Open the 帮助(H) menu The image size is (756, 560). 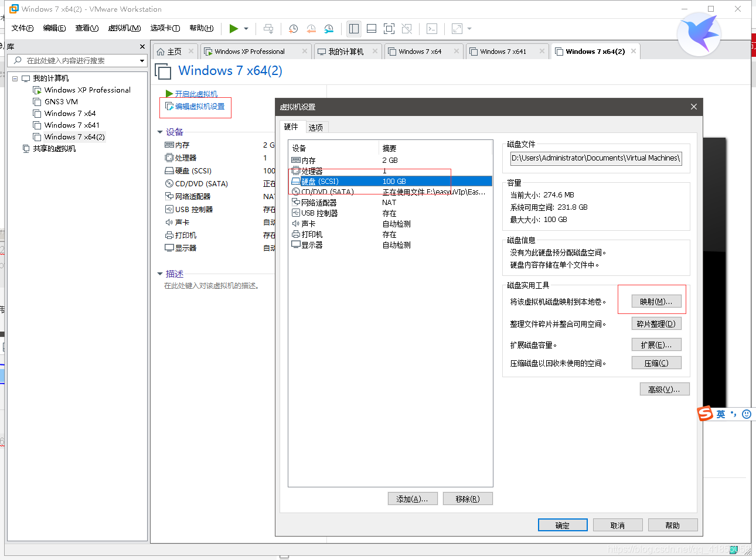coord(201,28)
